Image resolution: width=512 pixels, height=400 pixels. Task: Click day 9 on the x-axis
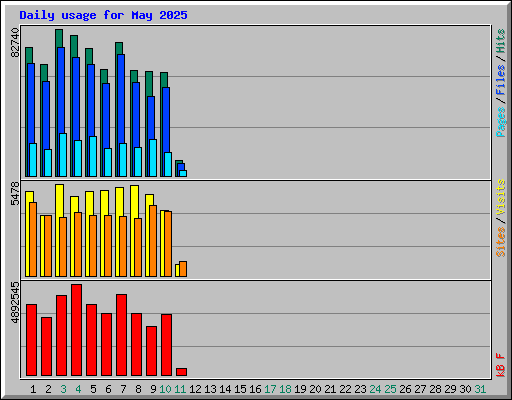(x=153, y=389)
